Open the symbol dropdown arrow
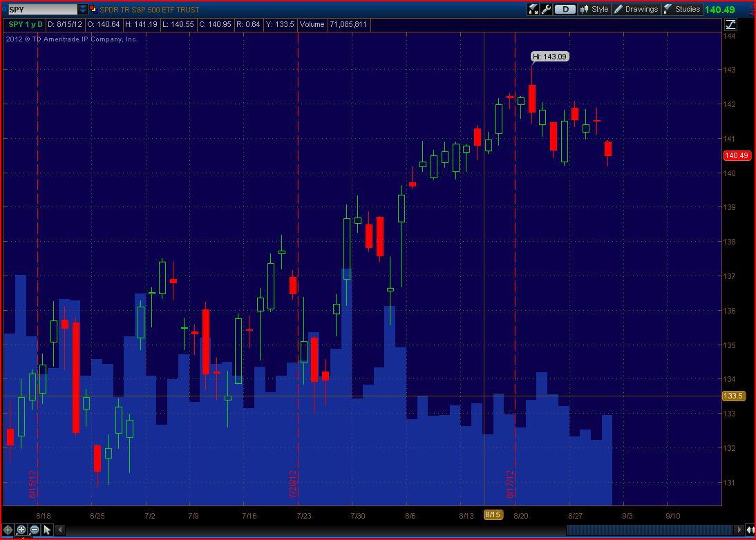 (x=82, y=9)
